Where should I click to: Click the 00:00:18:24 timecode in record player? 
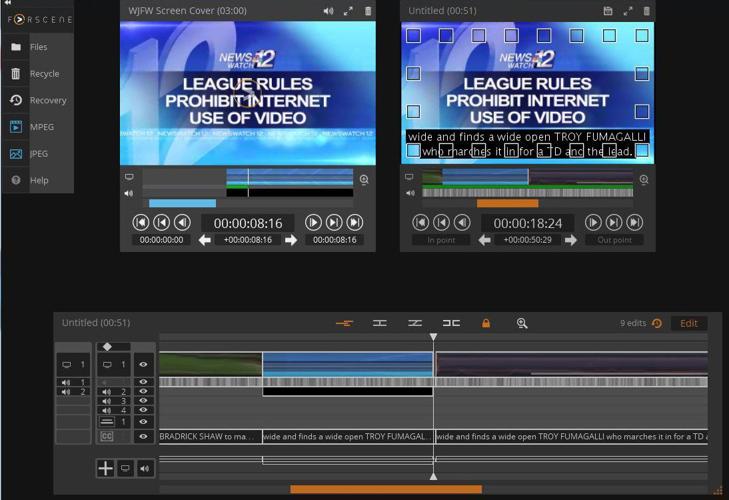pos(528,223)
